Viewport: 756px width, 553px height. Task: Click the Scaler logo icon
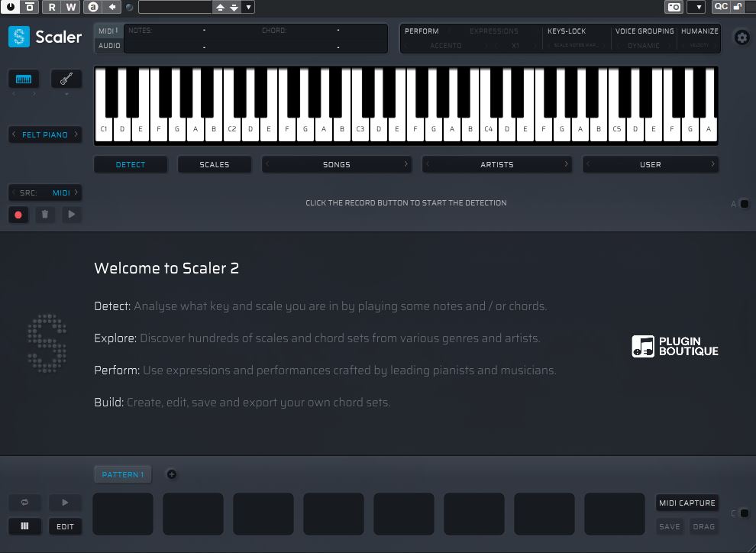(19, 37)
